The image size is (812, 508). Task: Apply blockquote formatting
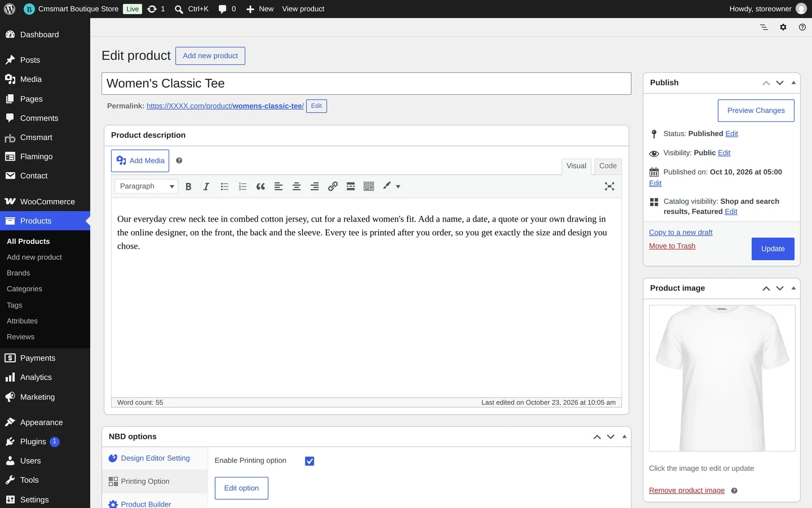(x=260, y=186)
